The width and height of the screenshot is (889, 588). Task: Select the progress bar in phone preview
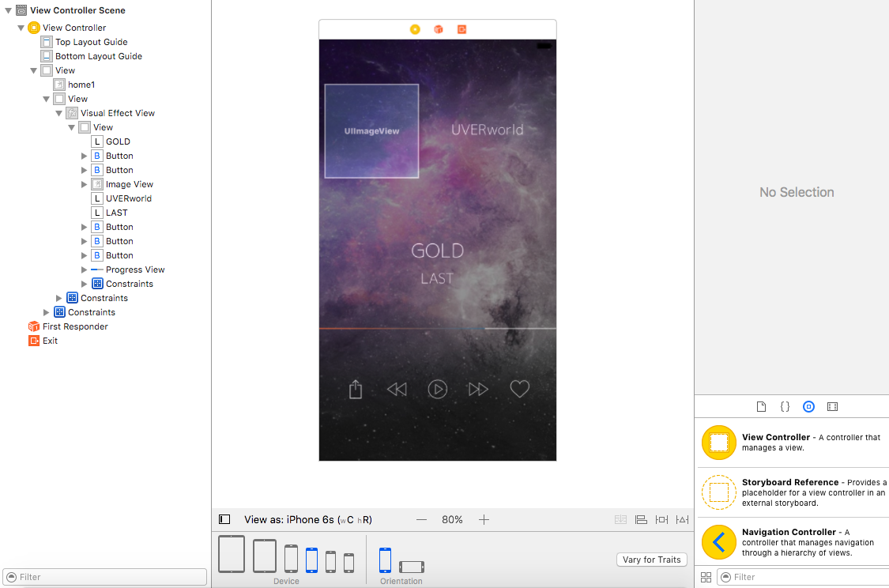(437, 328)
